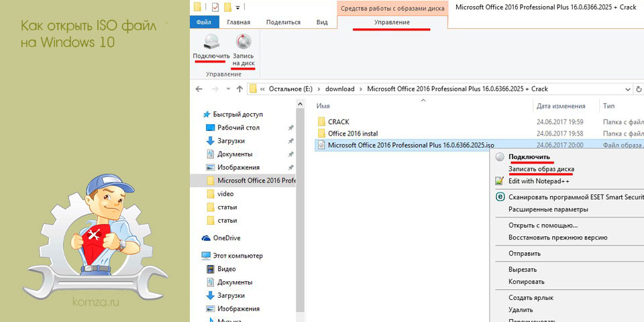
Task: Choose Удалить in context menu
Action: 521,310
